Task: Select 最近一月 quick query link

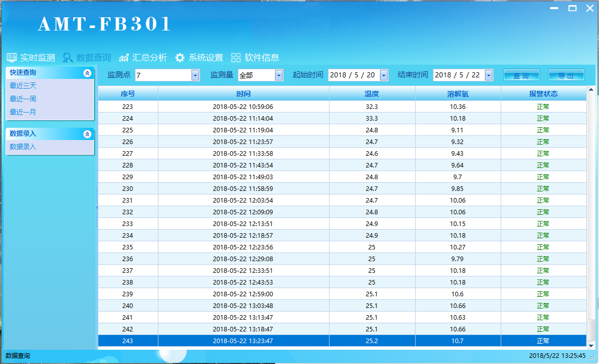Action: [23, 112]
